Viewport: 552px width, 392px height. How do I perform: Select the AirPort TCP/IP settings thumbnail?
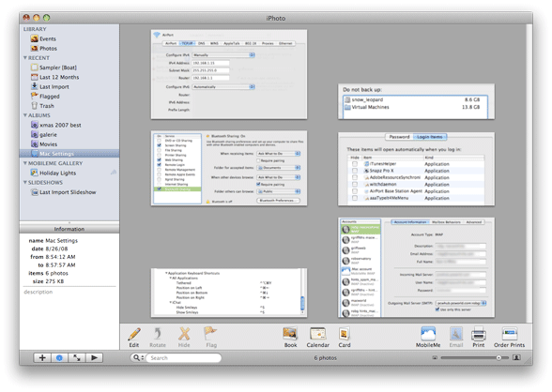229,74
